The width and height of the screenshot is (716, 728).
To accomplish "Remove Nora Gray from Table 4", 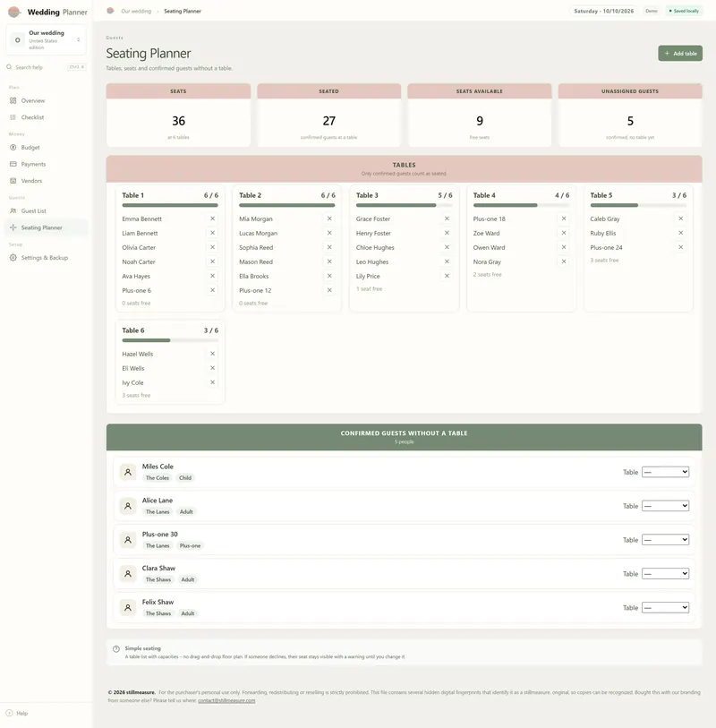I will click(x=564, y=261).
